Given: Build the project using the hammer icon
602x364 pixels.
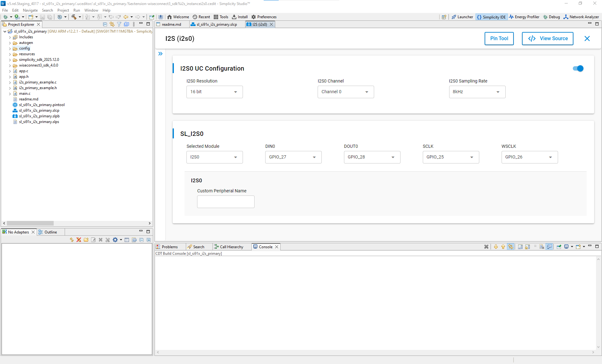Looking at the screenshot, I should 74,17.
